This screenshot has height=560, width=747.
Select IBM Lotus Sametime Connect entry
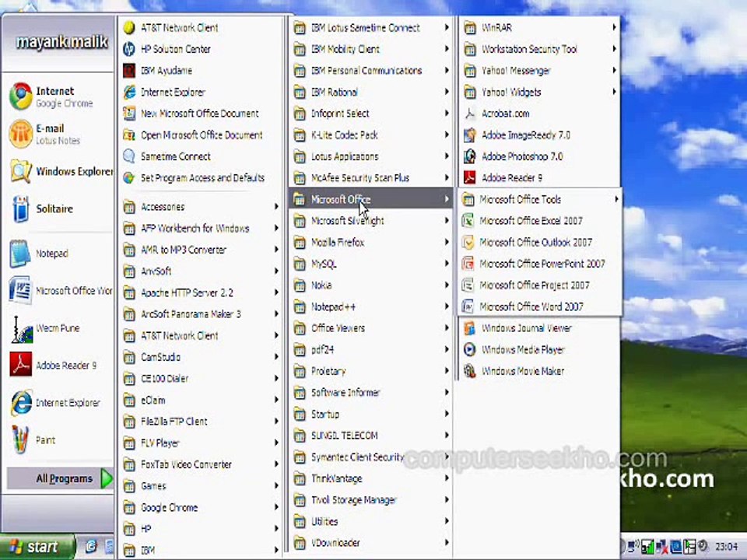(371, 28)
